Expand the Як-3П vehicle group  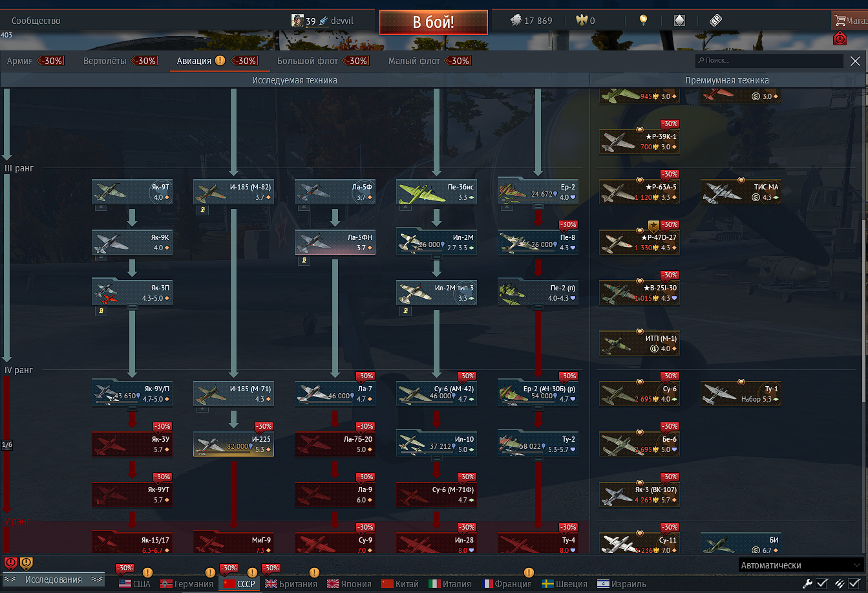132,308
